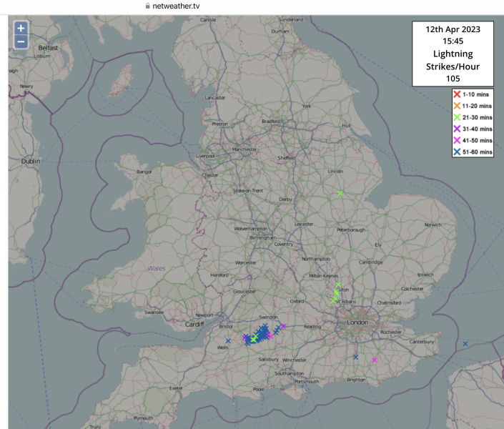This screenshot has height=429, width=504.
Task: Select the blue 51-60 mins legend entry
Action: tap(472, 152)
